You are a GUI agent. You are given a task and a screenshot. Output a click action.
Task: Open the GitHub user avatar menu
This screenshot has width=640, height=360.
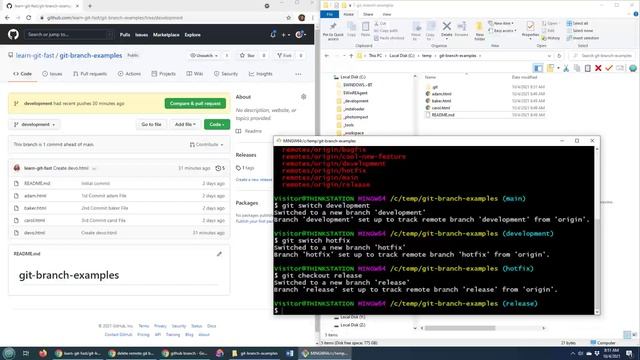[300, 35]
